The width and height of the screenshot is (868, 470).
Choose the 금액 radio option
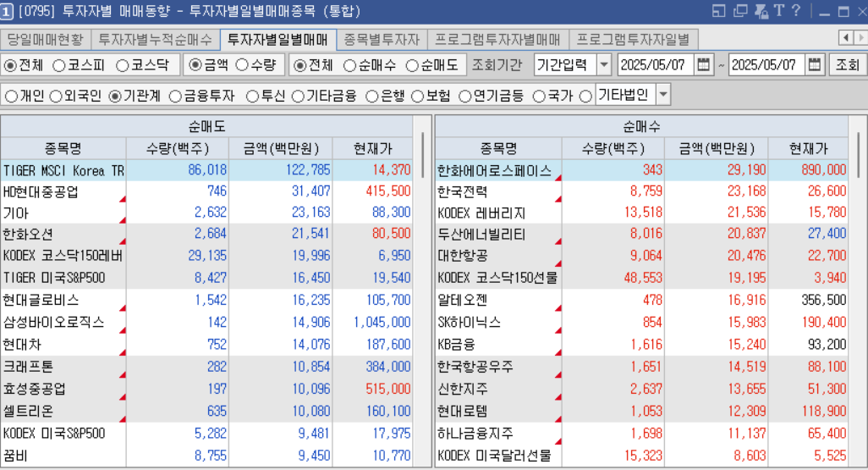point(195,65)
